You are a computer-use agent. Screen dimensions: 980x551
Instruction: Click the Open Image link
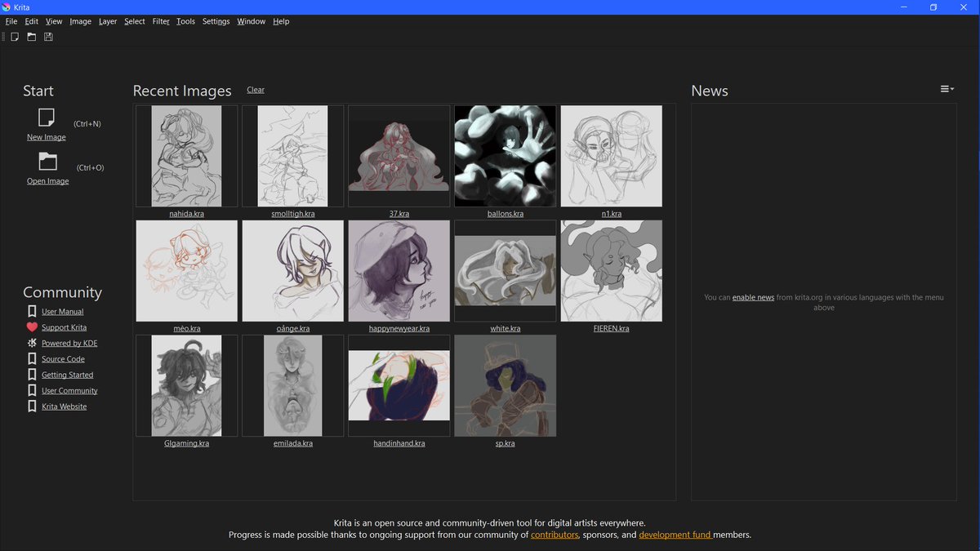(47, 181)
